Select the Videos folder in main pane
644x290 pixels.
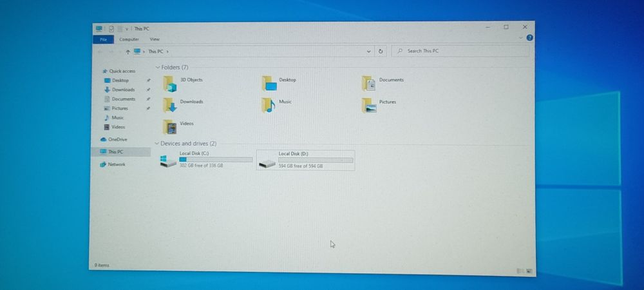(x=169, y=127)
